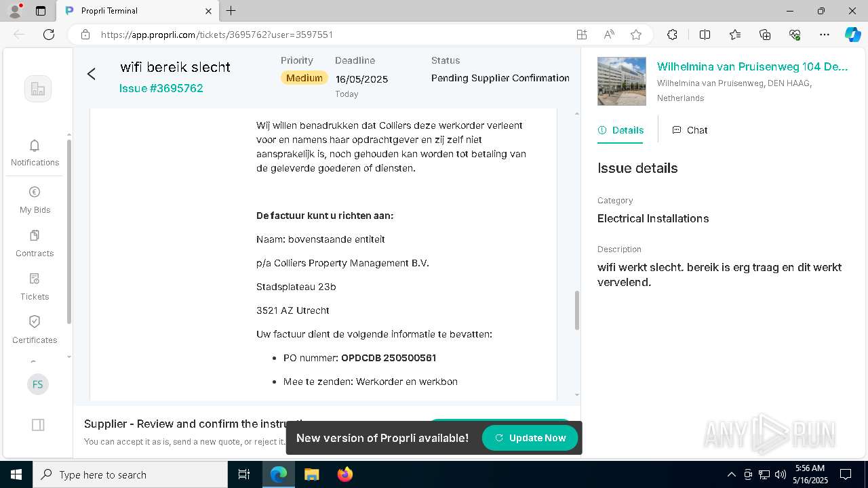Refresh the browser page
The height and width of the screenshot is (488, 868).
49,35
